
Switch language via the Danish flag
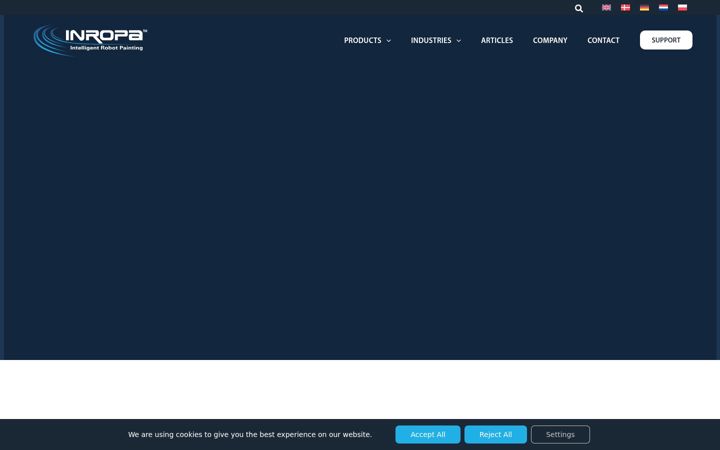click(625, 7)
